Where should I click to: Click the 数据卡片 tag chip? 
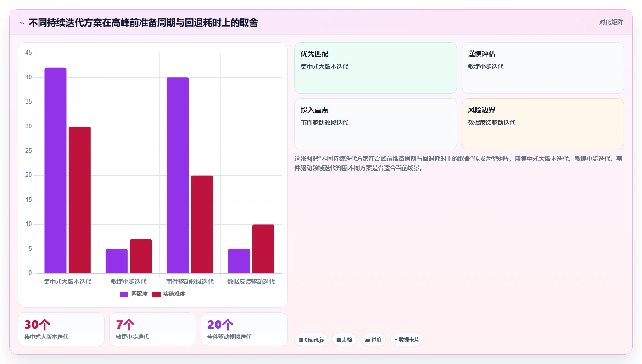click(x=407, y=340)
